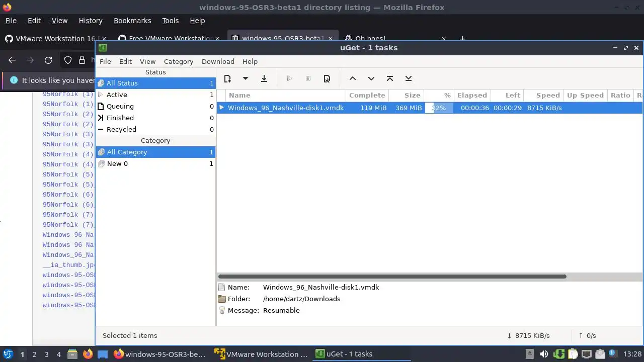The image size is (644, 362).
Task: Open a new Firefox tab
Action: click(x=462, y=38)
